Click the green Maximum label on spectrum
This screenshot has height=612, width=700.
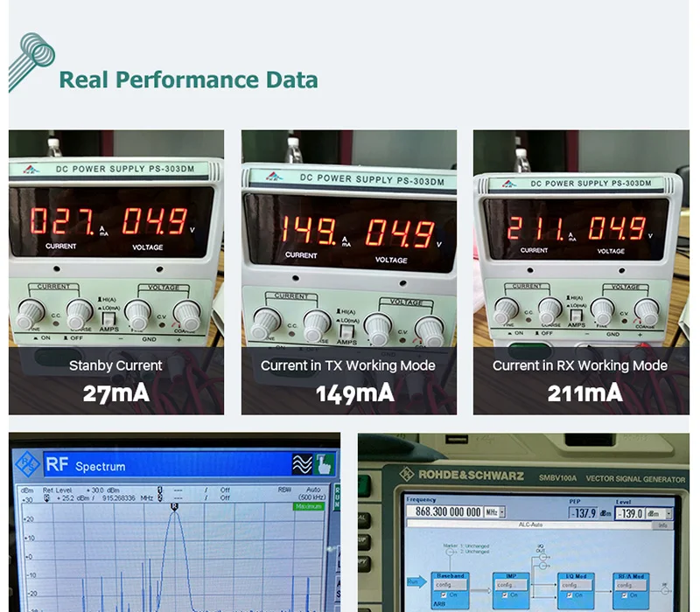[x=309, y=507]
